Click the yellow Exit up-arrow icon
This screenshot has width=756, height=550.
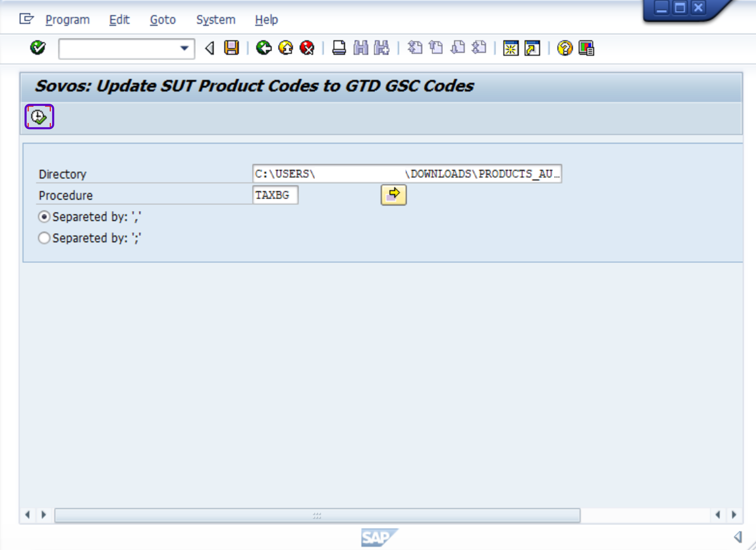[x=286, y=48]
